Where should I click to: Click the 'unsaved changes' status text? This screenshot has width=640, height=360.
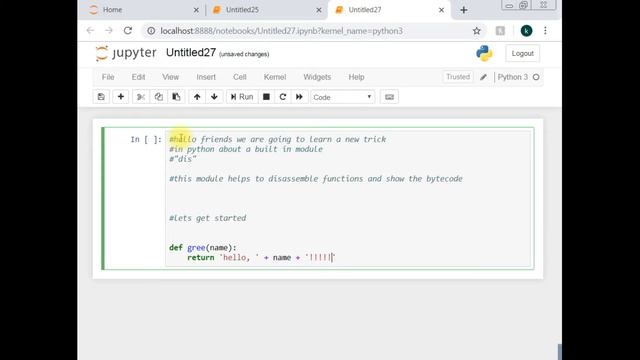[244, 54]
